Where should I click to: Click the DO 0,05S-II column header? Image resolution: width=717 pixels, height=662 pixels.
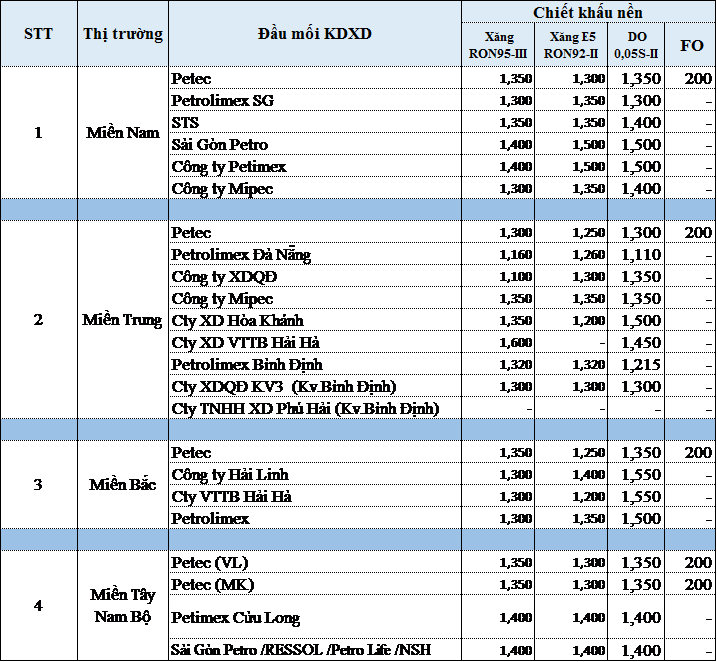click(x=636, y=45)
